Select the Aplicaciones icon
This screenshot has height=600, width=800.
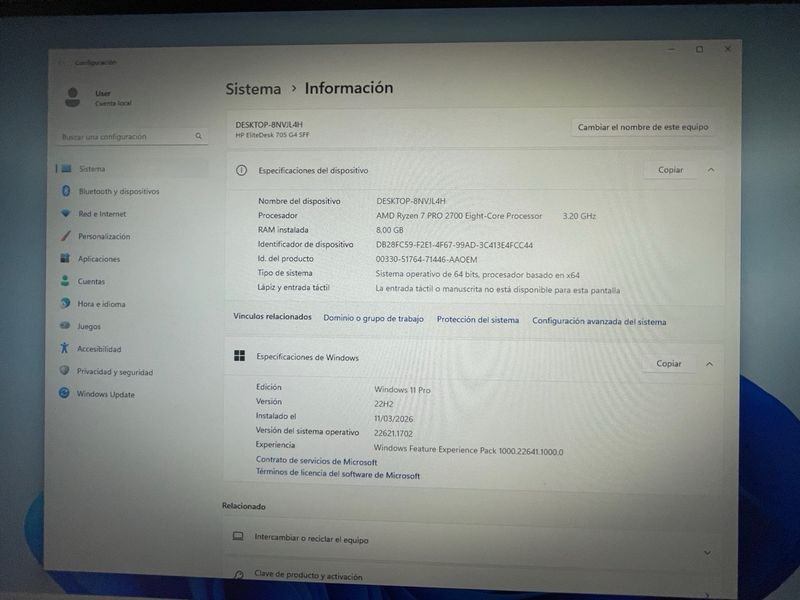point(65,258)
